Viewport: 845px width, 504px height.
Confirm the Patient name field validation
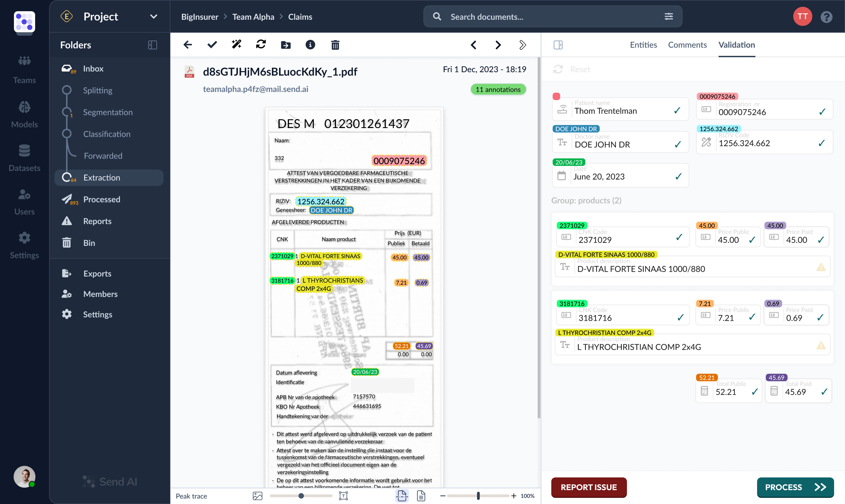click(x=677, y=110)
